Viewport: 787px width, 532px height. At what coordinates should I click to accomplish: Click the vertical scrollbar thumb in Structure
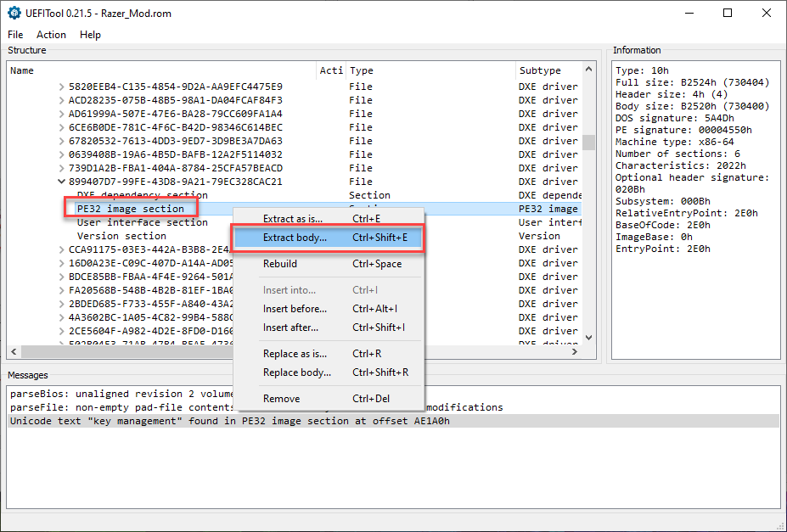point(588,143)
